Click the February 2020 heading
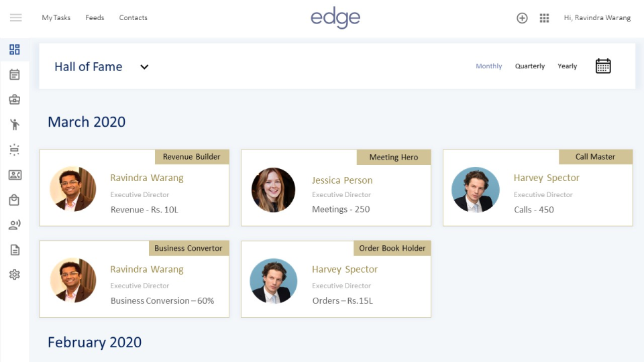This screenshot has width=644, height=362. (95, 343)
